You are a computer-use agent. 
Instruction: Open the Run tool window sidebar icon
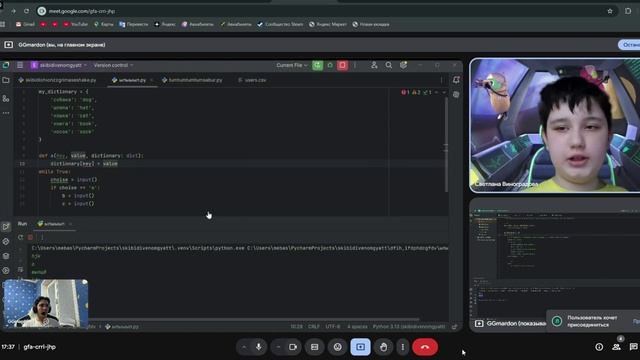tap(6, 227)
